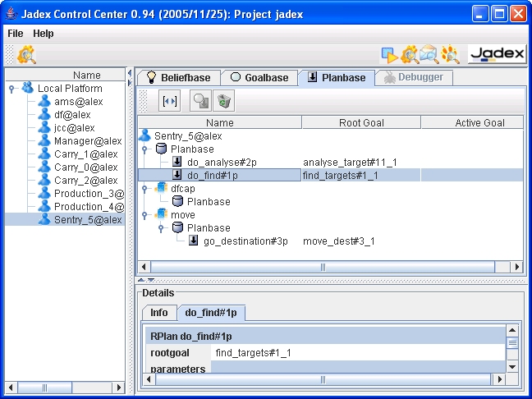
Task: Click the jcc@alex agent icon
Action: (44, 127)
